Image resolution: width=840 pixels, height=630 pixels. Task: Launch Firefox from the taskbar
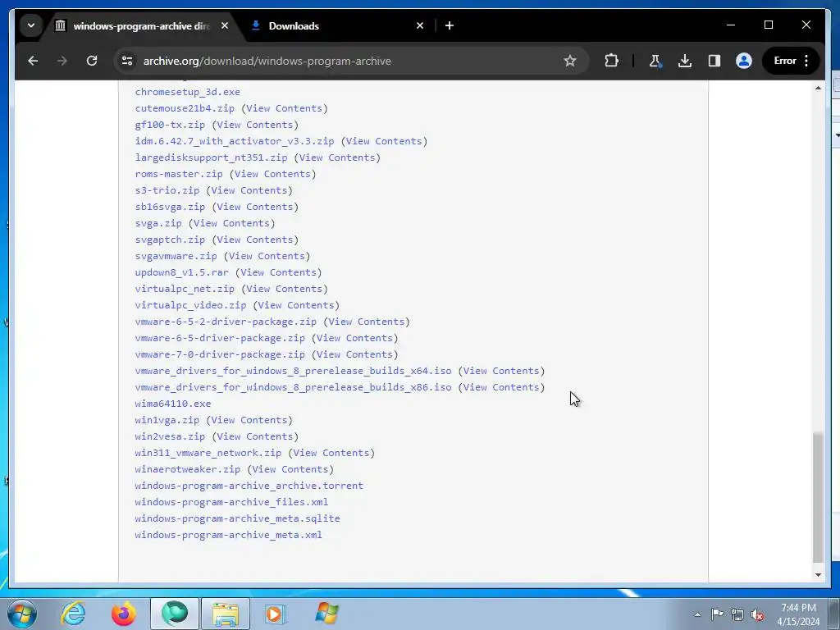(x=123, y=614)
